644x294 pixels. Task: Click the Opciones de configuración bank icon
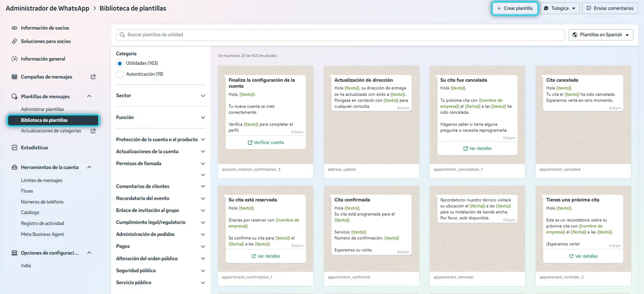point(14,253)
